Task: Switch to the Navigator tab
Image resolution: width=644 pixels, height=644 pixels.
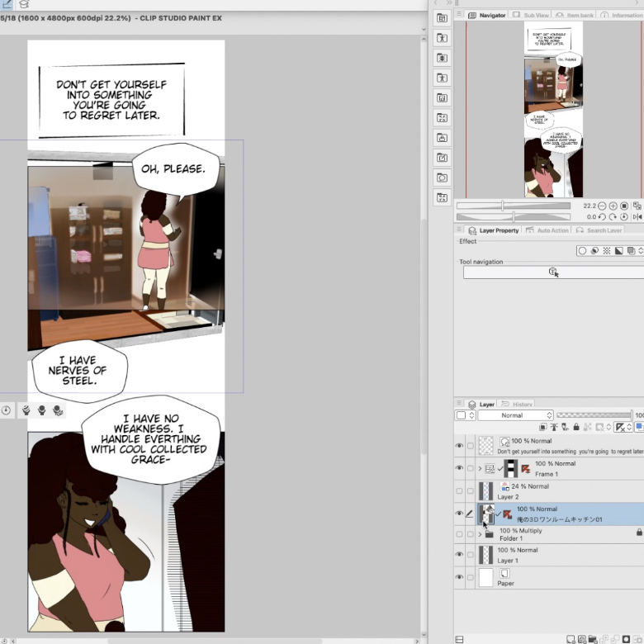Action: [487, 15]
